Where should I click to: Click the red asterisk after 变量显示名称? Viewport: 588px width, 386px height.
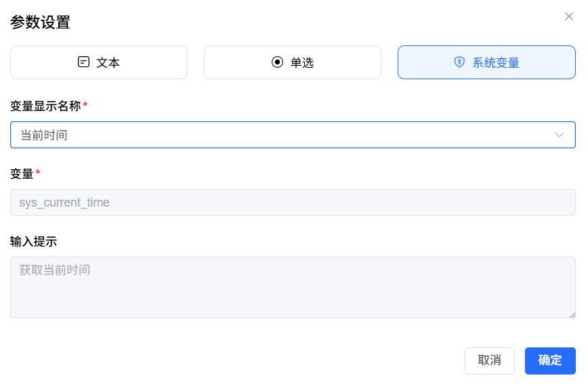coord(85,106)
